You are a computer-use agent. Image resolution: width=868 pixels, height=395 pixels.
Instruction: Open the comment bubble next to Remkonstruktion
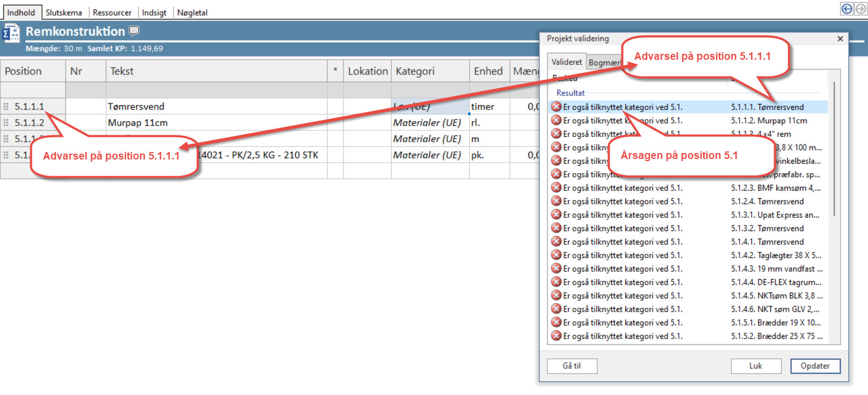point(134,31)
